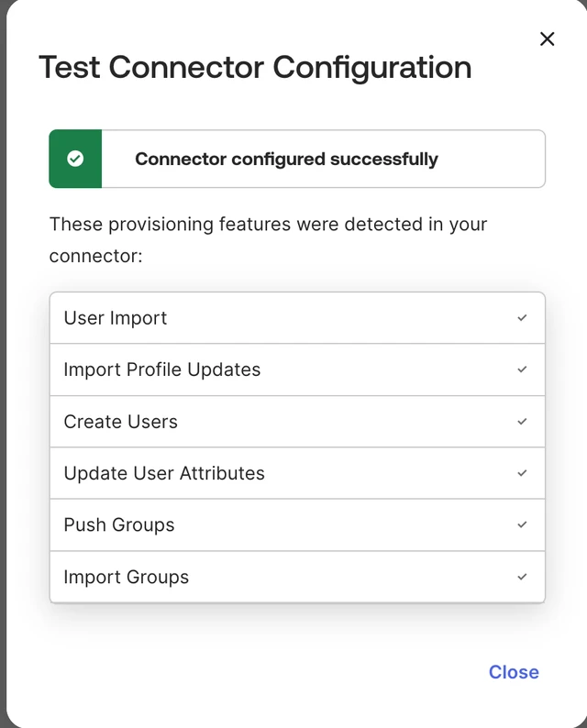587x728 pixels.
Task: Select the Import Groups feature label
Action: tap(127, 577)
